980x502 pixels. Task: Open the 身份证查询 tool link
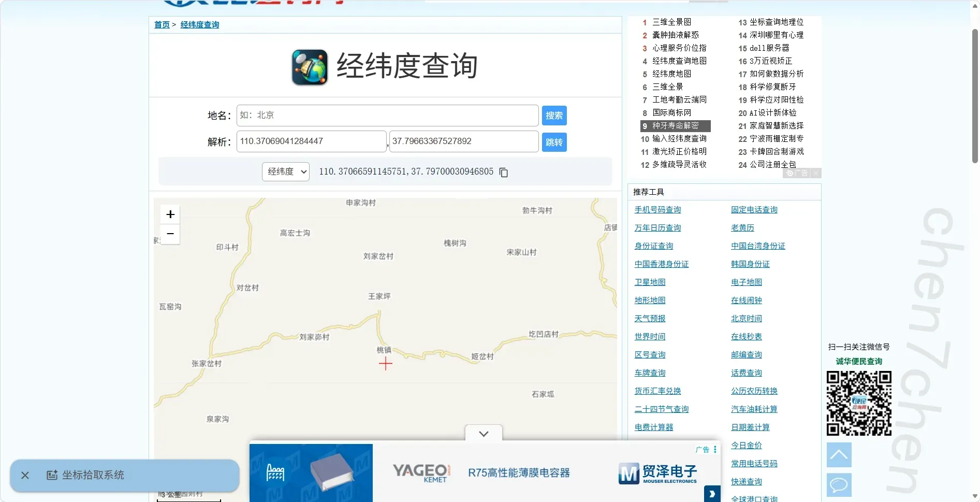pyautogui.click(x=654, y=246)
